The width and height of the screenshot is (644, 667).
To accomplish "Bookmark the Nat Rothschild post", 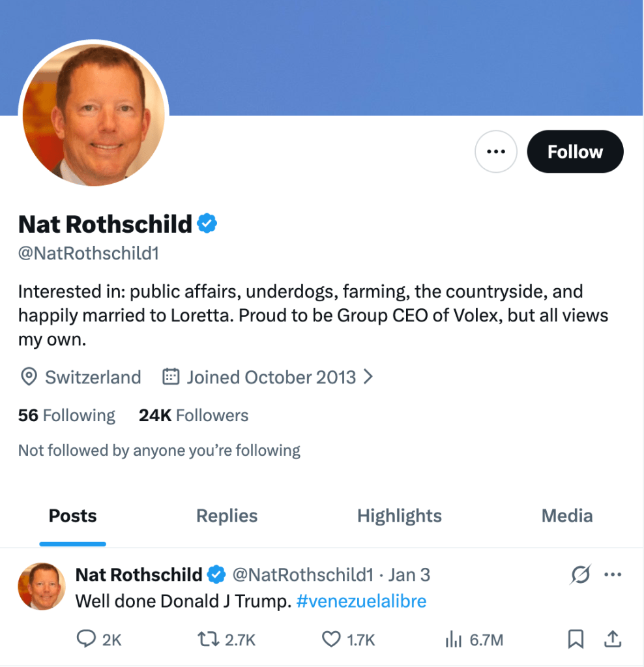I will coord(576,640).
